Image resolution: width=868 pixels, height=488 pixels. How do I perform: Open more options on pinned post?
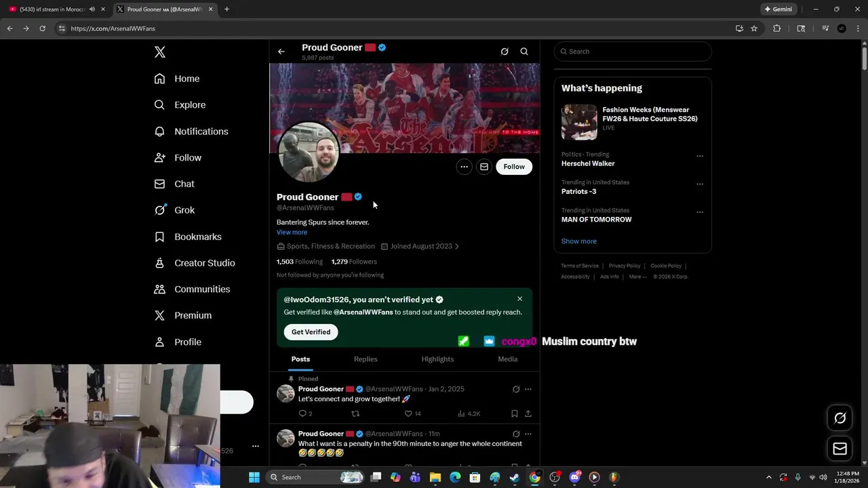tap(528, 389)
